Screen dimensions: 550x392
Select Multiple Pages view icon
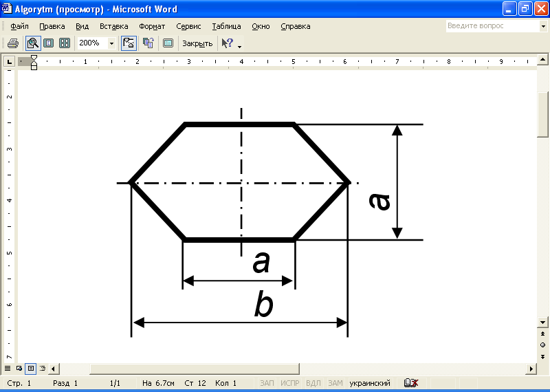tap(65, 43)
